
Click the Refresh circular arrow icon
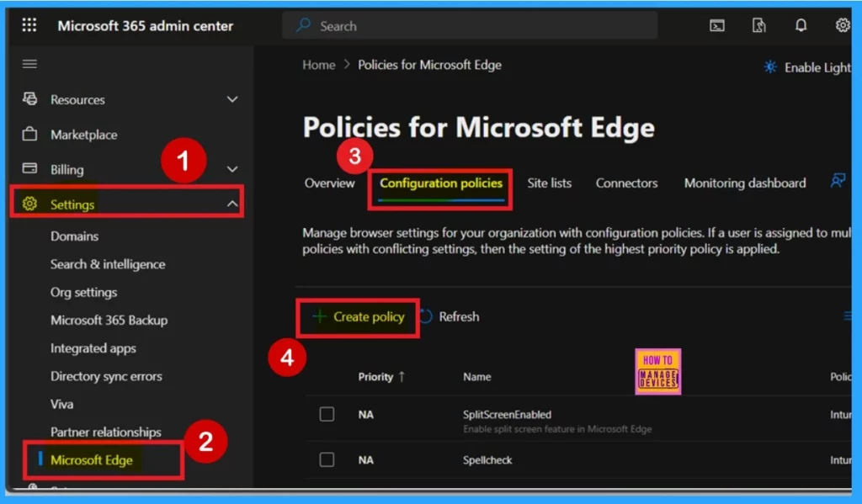[425, 316]
